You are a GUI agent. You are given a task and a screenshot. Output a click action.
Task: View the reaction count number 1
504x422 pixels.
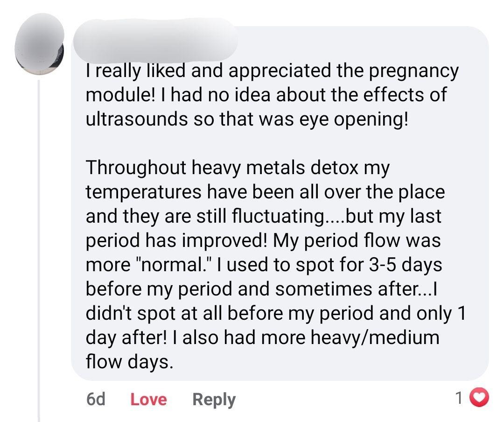point(459,398)
